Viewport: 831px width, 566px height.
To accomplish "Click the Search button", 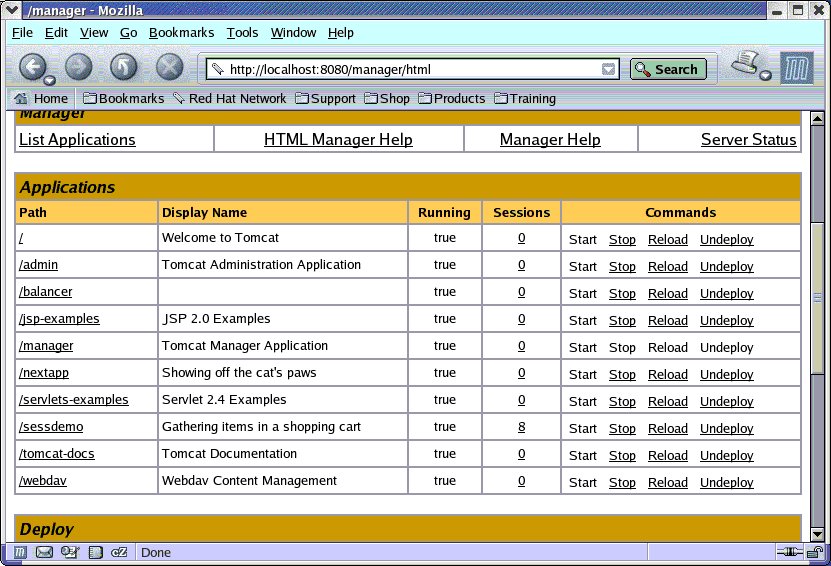I will click(x=668, y=69).
